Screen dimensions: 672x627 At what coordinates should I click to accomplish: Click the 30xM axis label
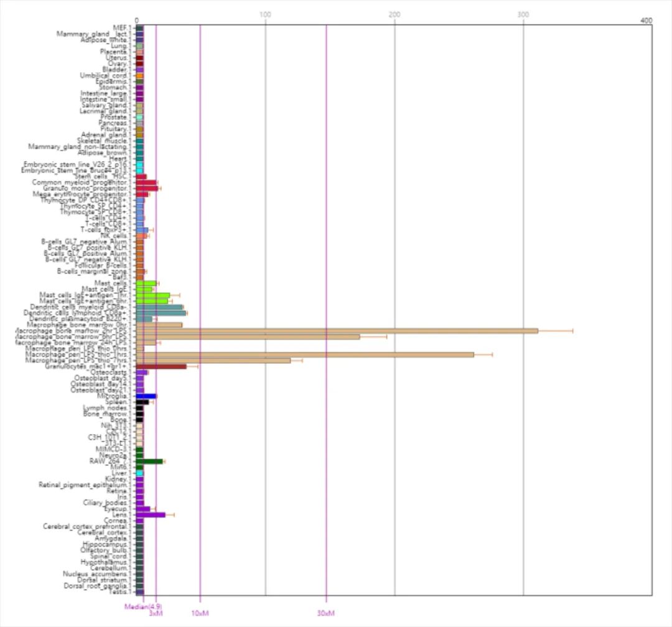tap(326, 614)
